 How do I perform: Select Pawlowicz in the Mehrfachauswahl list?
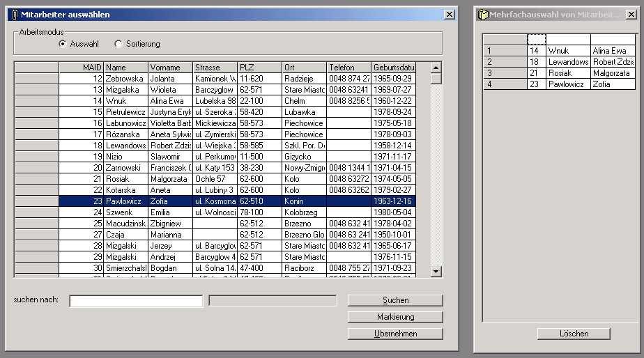568,84
